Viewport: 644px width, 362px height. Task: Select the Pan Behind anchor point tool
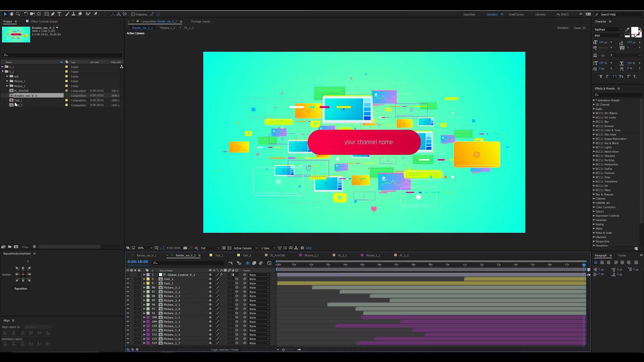click(x=39, y=14)
